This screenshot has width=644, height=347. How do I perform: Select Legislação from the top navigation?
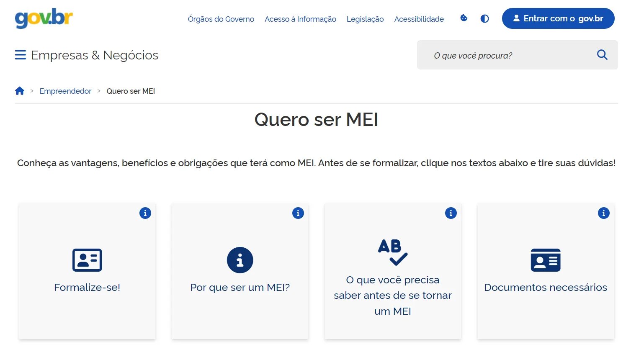(x=365, y=19)
